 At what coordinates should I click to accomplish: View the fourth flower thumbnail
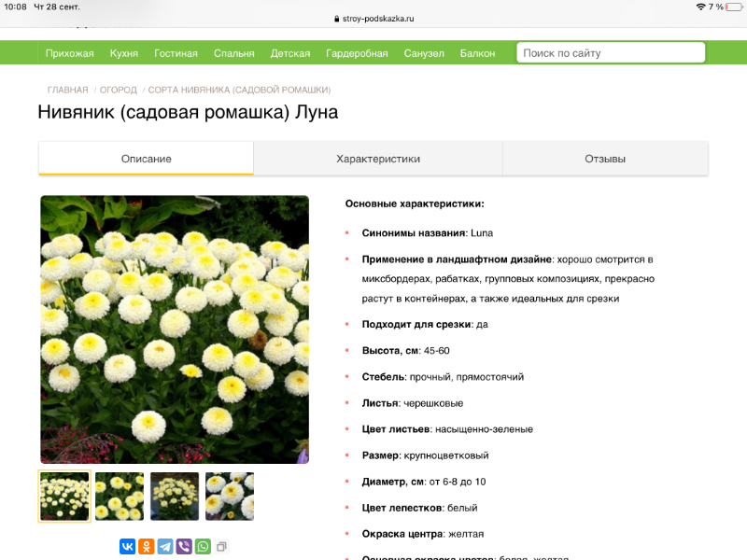point(230,497)
